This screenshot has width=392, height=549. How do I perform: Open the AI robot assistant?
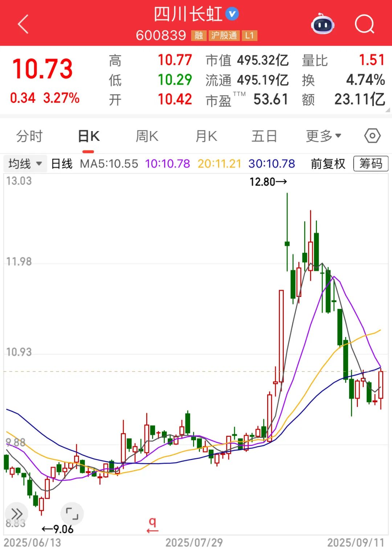click(322, 24)
